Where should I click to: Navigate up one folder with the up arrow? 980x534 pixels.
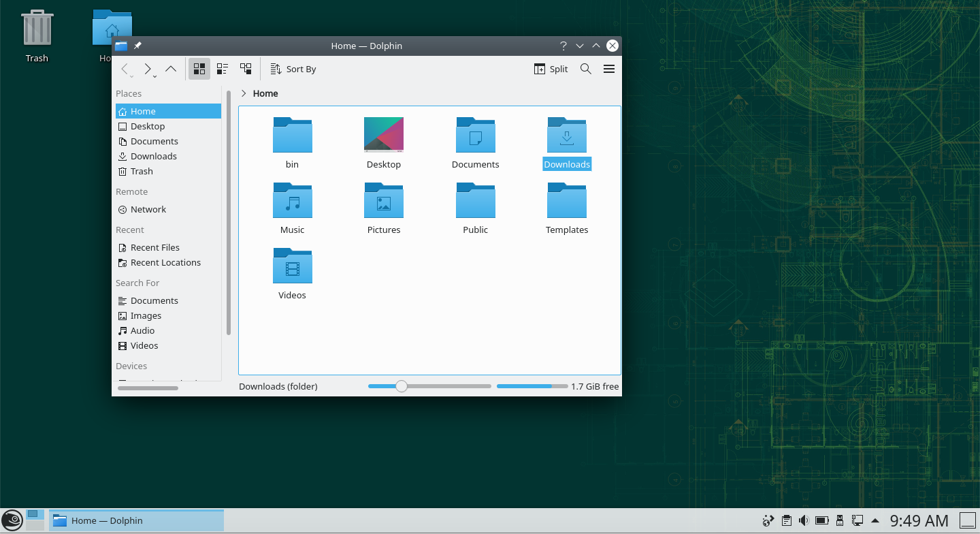[171, 68]
